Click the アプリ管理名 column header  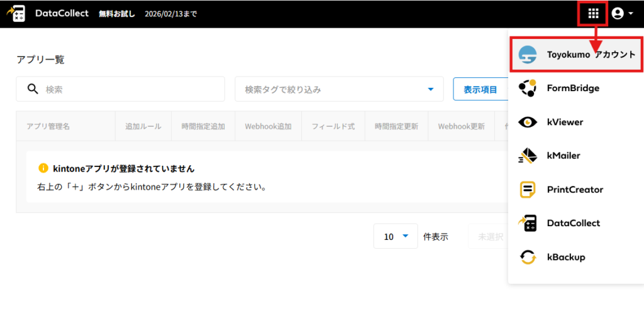48,126
